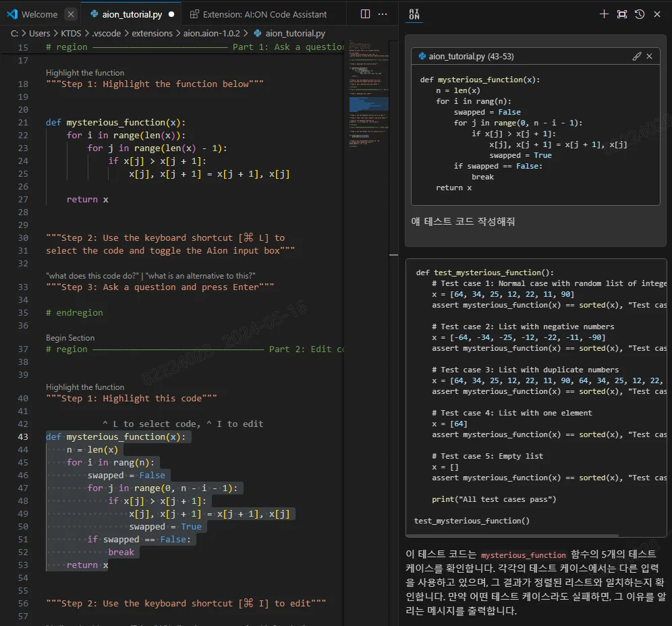672x626 pixels.
Task: Open the aion_tutorial.py breadcrumb dropdown
Action: (295, 33)
